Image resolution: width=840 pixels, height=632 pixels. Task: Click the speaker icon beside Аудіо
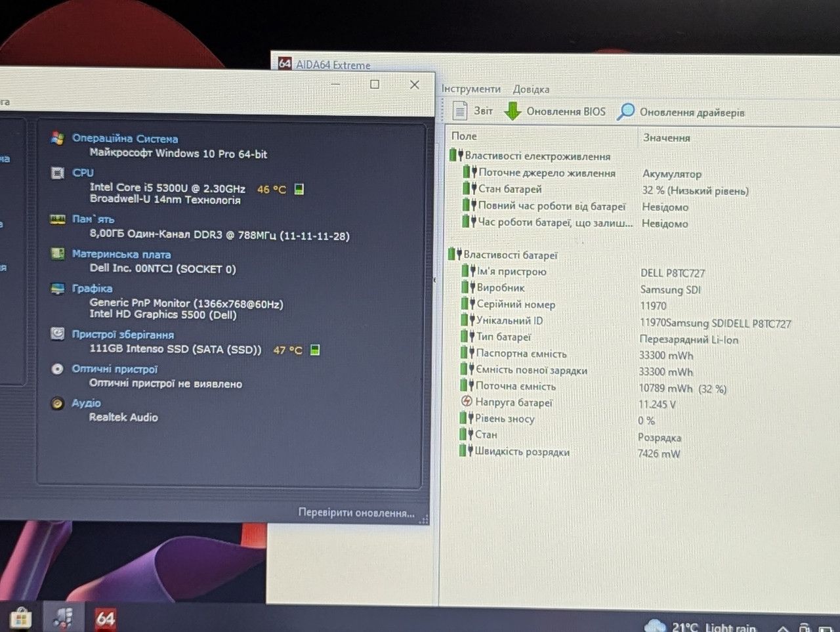point(58,403)
